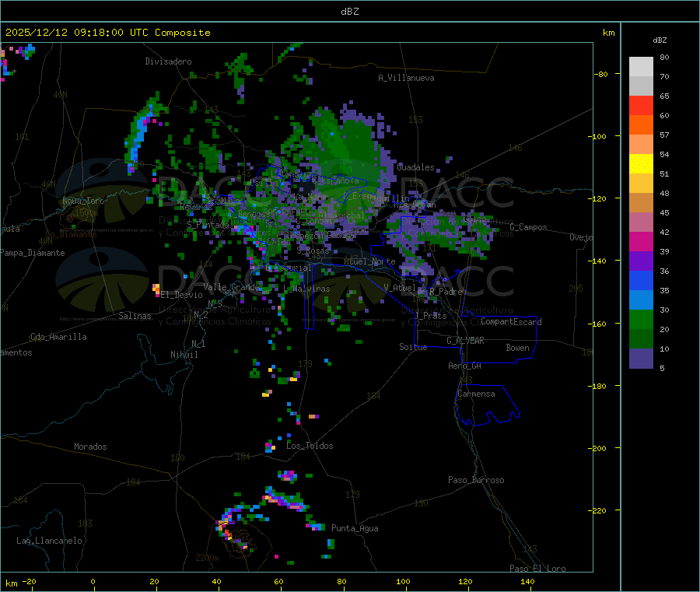
Task: Click the yellow 51-54 dBZ legend swatch
Action: point(641,164)
